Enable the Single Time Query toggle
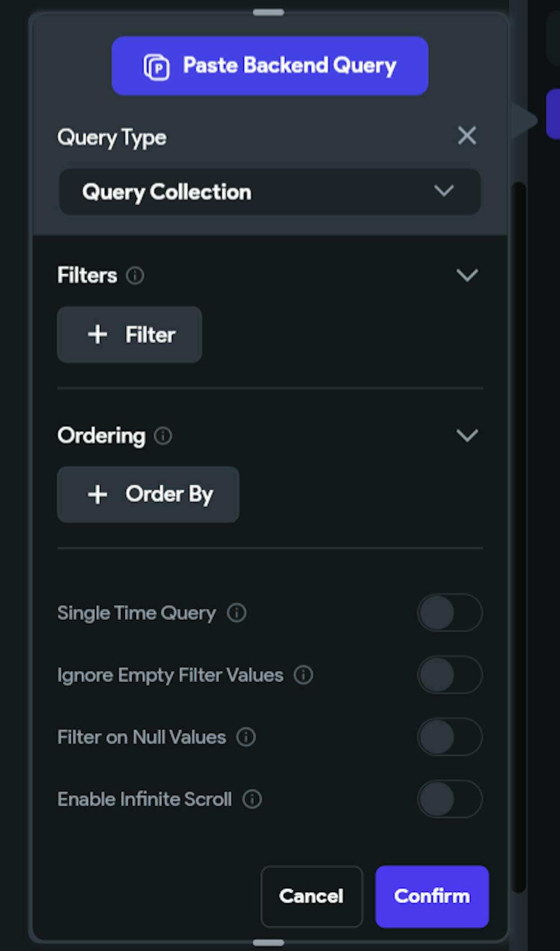The width and height of the screenshot is (560, 951). click(x=450, y=613)
